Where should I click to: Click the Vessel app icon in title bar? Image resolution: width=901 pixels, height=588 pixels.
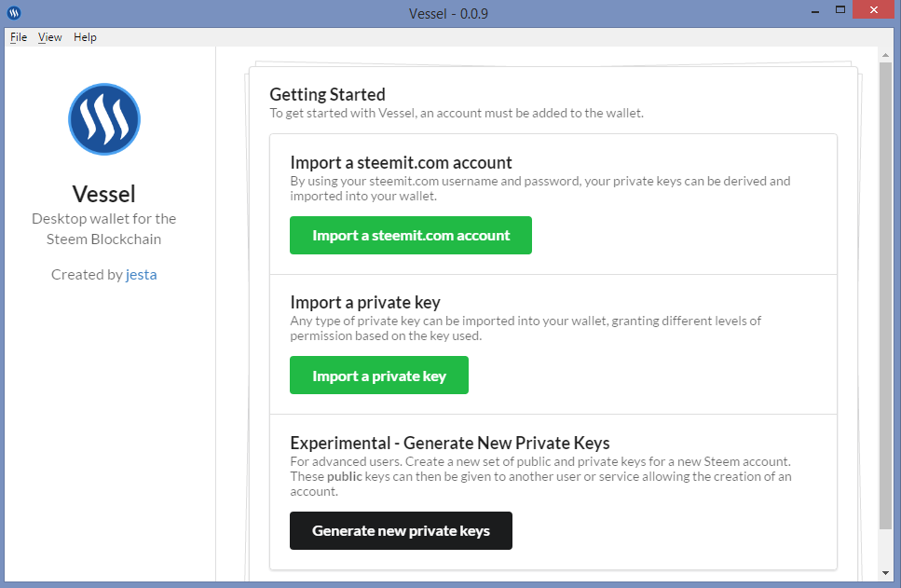click(x=14, y=12)
